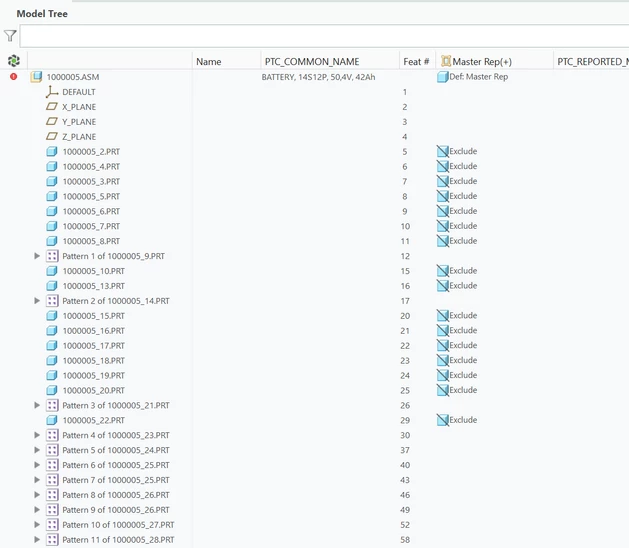Click the model tree filter search field
Image resolution: width=629 pixels, height=548 pixels.
[324, 36]
